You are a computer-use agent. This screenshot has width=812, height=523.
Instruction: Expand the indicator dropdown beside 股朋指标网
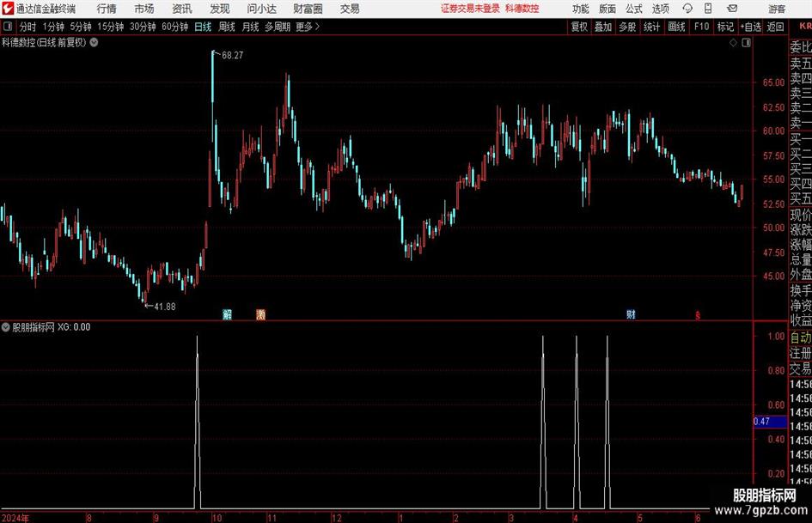point(6,327)
